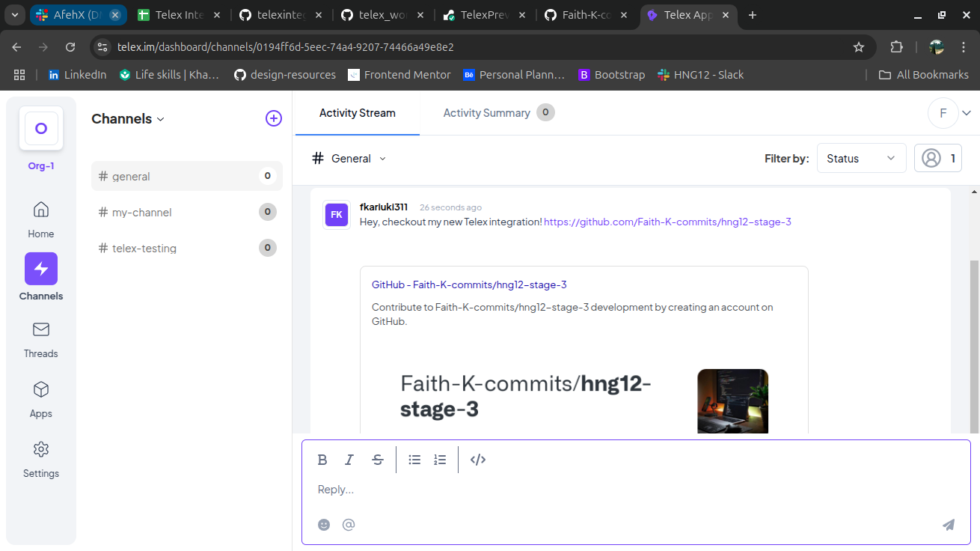Open Apps in the sidebar

(x=41, y=400)
